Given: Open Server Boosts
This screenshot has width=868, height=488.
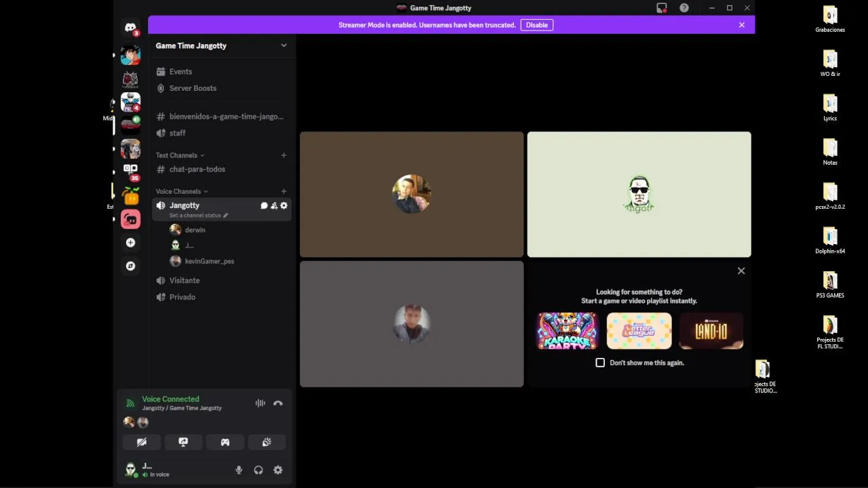Looking at the screenshot, I should (221, 88).
